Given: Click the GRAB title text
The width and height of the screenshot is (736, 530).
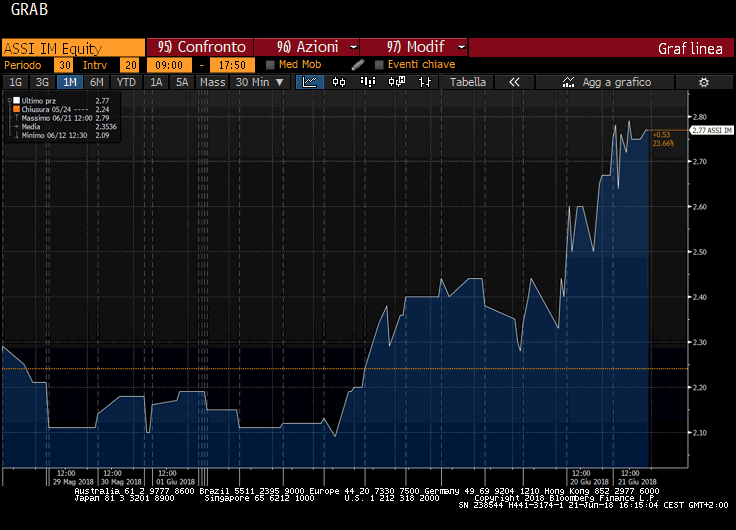Looking at the screenshot, I should point(29,9).
